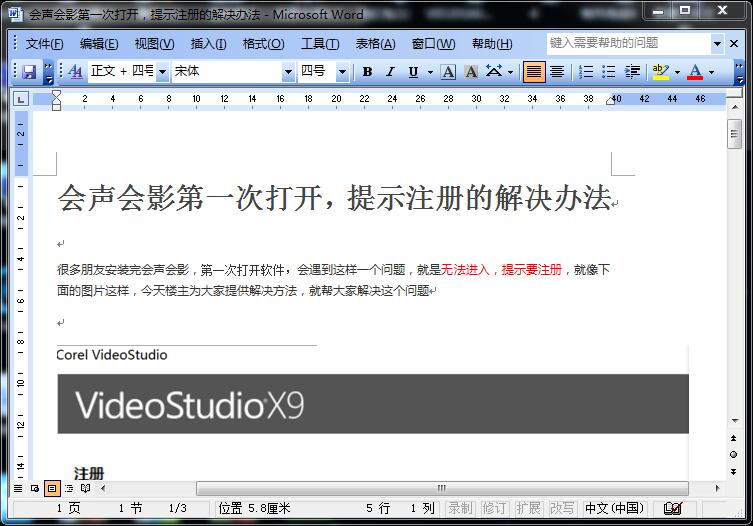This screenshot has height=526, width=753.
Task: Switch to Reading Layout view icon
Action: tap(85, 489)
